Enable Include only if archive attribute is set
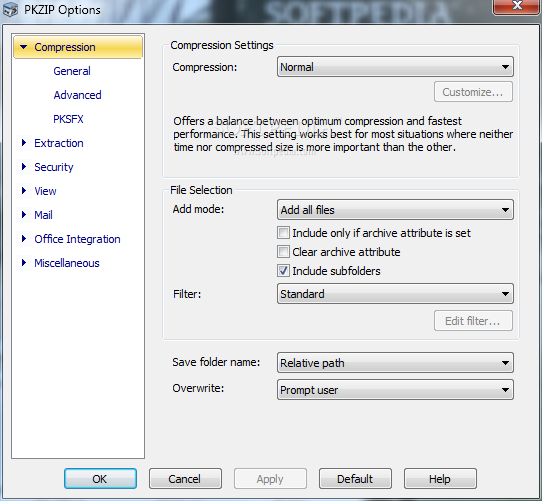This screenshot has height=501, width=542. [x=283, y=233]
